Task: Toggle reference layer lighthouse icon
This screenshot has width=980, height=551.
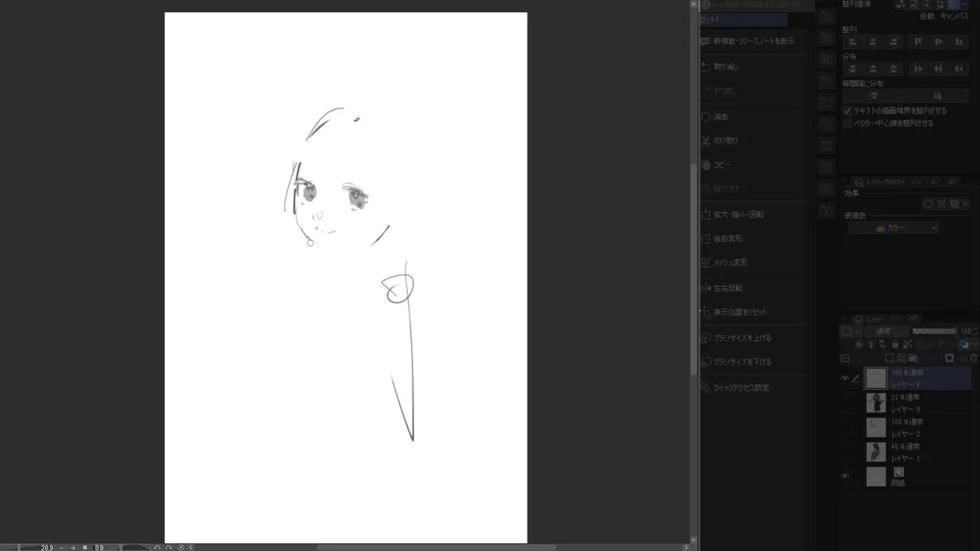Action: (x=871, y=344)
